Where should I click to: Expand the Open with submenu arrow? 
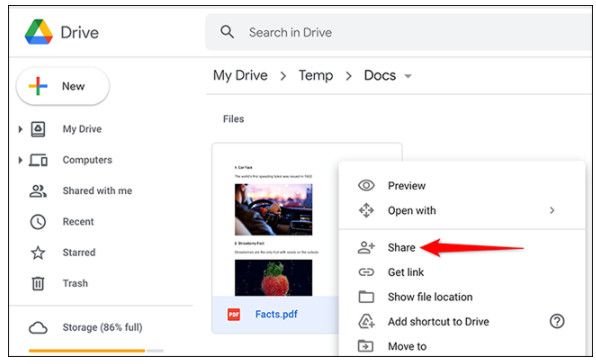[x=552, y=210]
